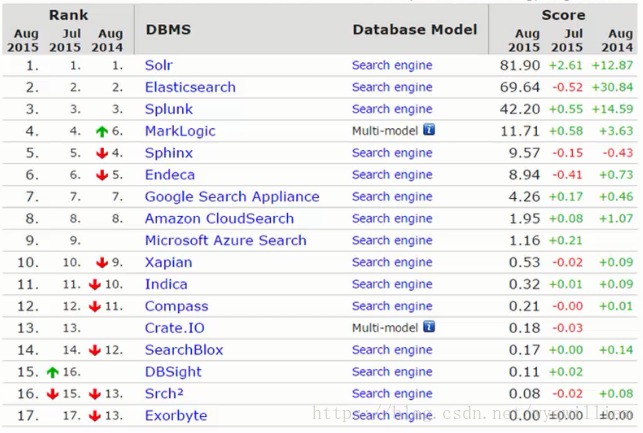Open the Xapian link
The width and height of the screenshot is (643, 433).
point(169,262)
